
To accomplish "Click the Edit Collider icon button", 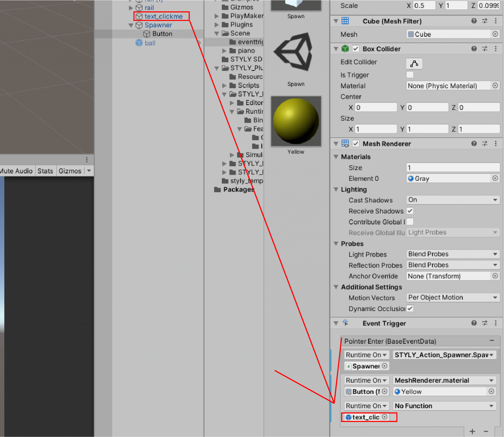I will (x=414, y=64).
